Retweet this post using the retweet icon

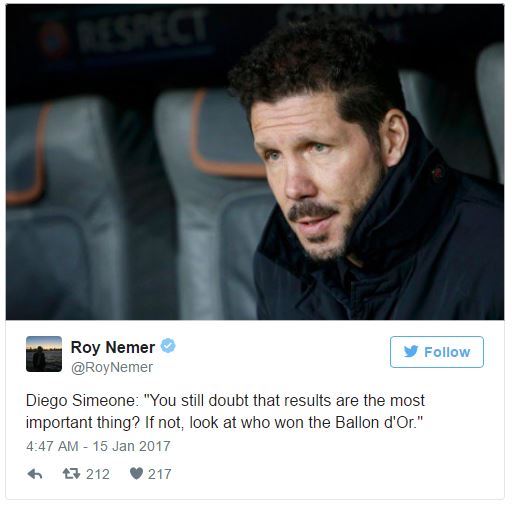(71, 474)
